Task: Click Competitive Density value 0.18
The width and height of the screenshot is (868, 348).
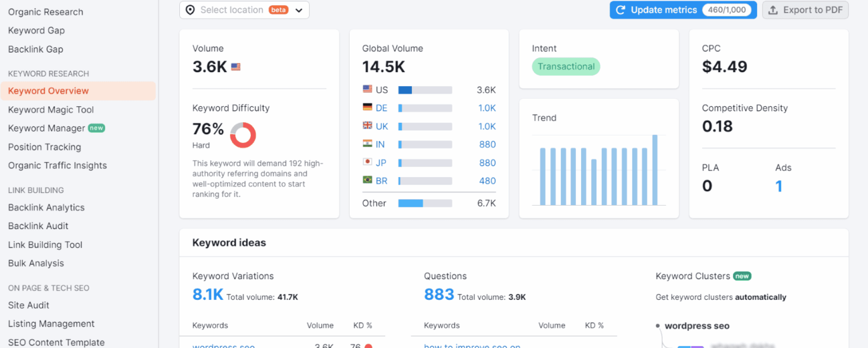Action: pyautogui.click(x=717, y=127)
